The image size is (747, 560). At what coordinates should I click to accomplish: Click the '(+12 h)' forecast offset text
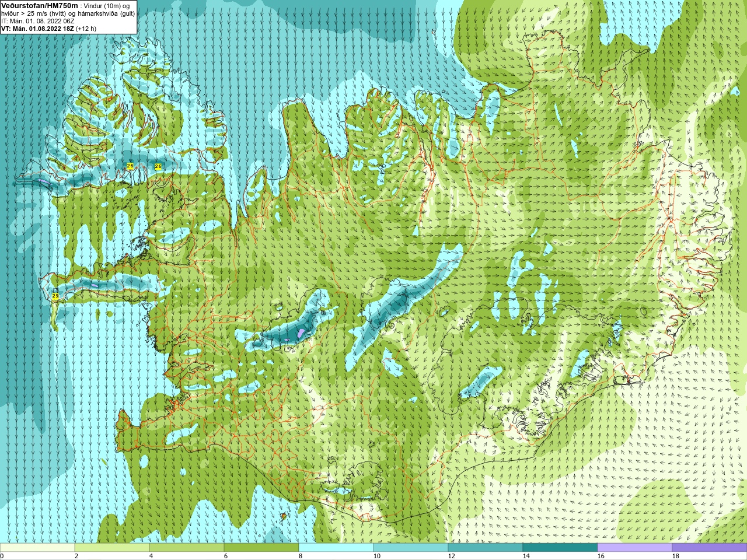coord(86,28)
